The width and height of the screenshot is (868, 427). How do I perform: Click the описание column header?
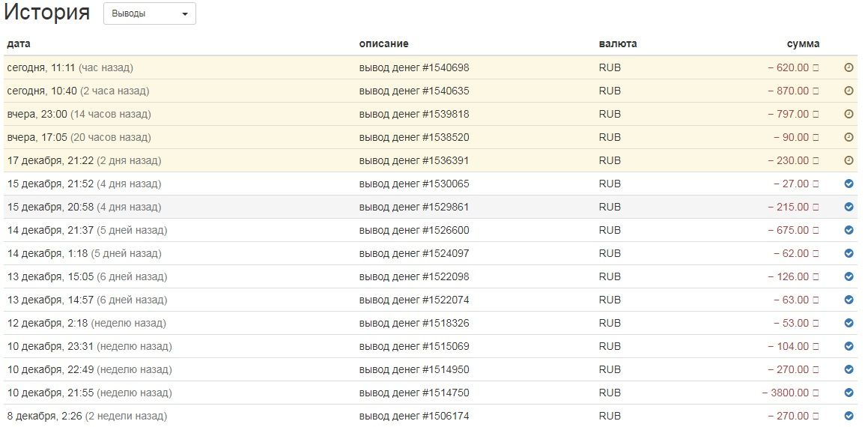383,43
